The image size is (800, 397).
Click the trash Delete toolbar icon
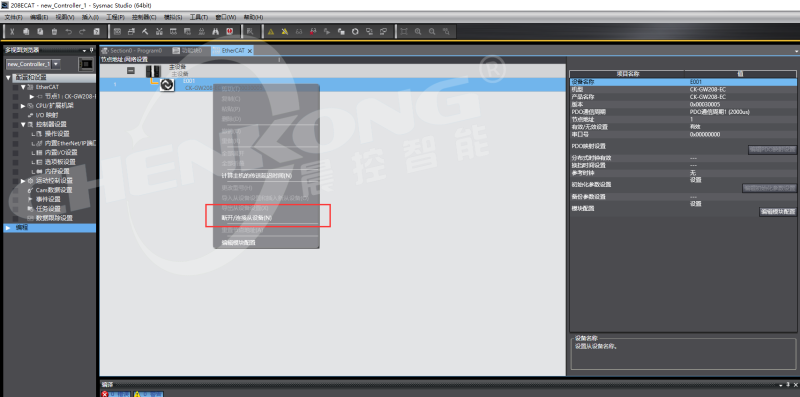(x=54, y=32)
